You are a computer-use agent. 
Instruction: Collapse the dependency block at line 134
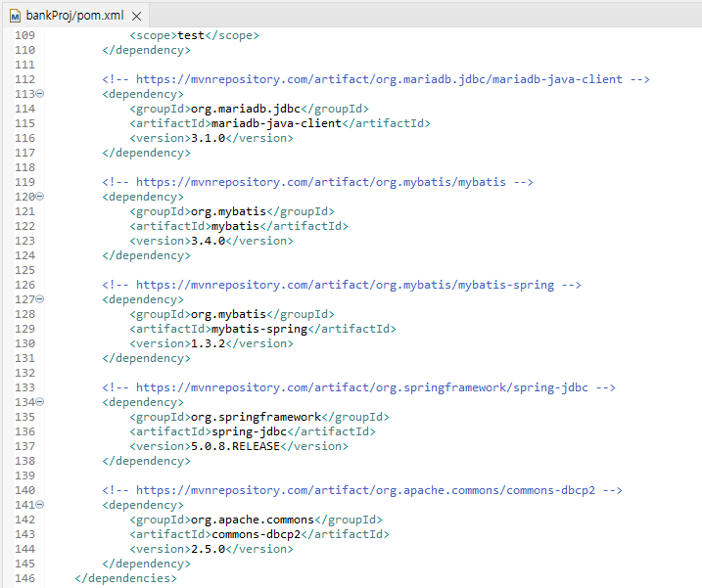40,402
